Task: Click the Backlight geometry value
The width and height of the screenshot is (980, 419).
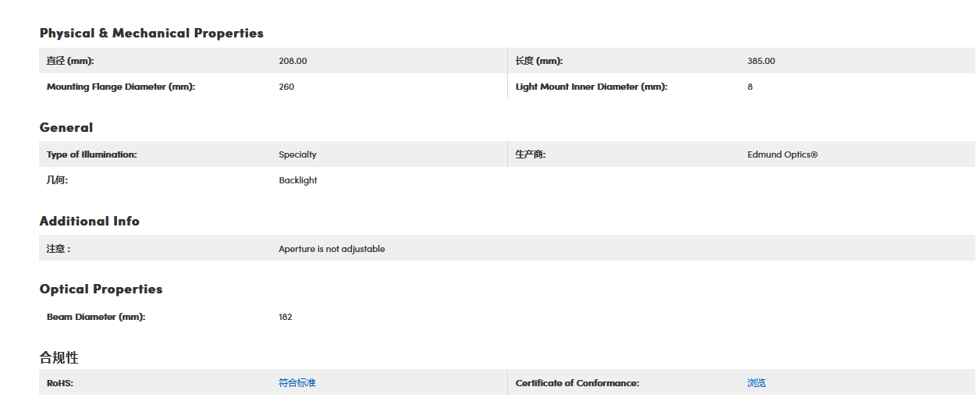Action: click(298, 180)
